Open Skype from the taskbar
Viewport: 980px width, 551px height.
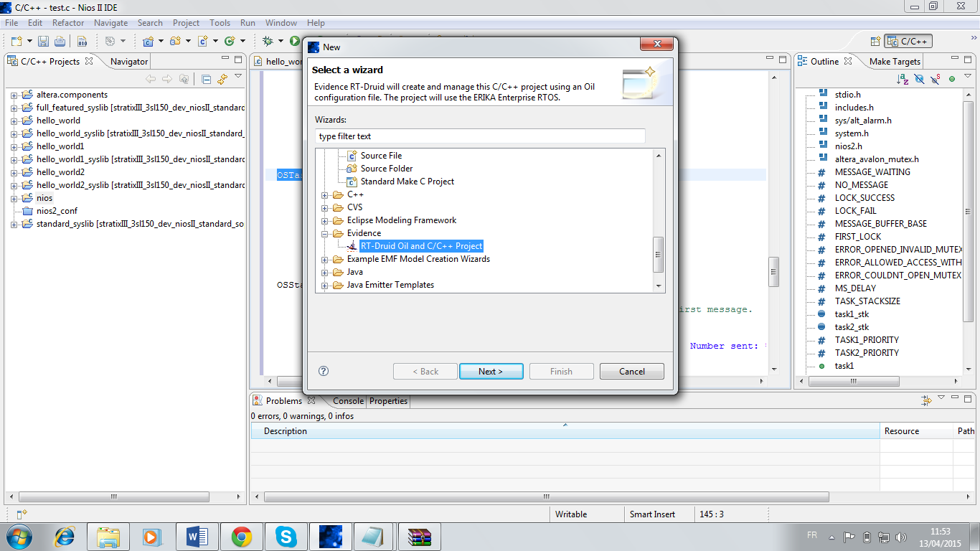[286, 536]
